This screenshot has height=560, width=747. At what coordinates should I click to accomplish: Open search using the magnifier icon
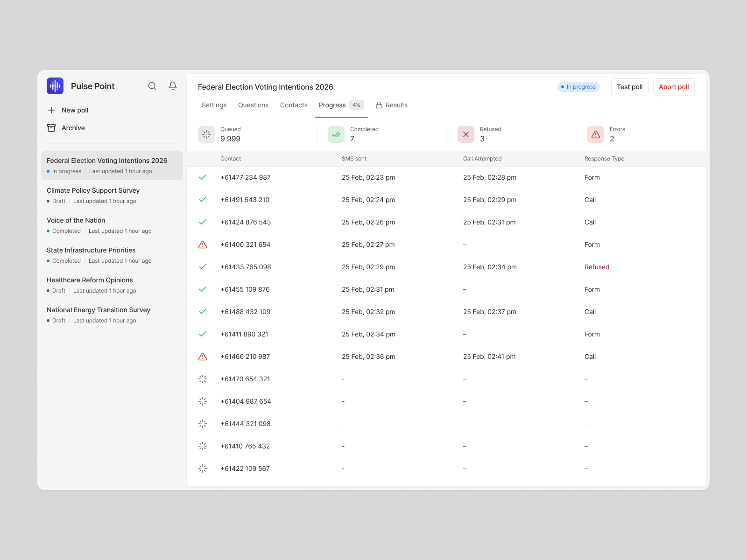[152, 86]
